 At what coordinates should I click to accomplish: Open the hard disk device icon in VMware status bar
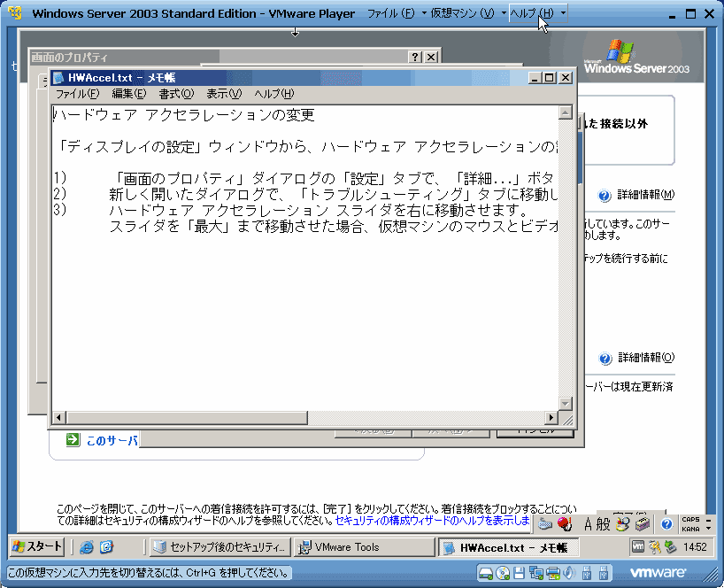486,573
